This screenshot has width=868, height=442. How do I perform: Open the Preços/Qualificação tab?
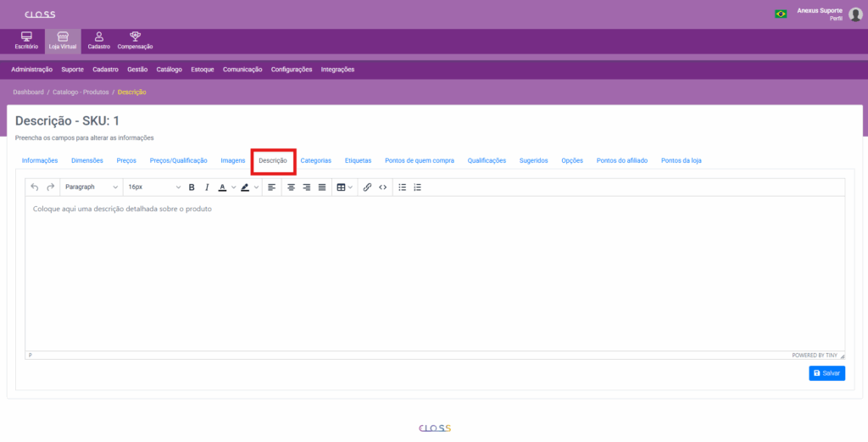[178, 160]
